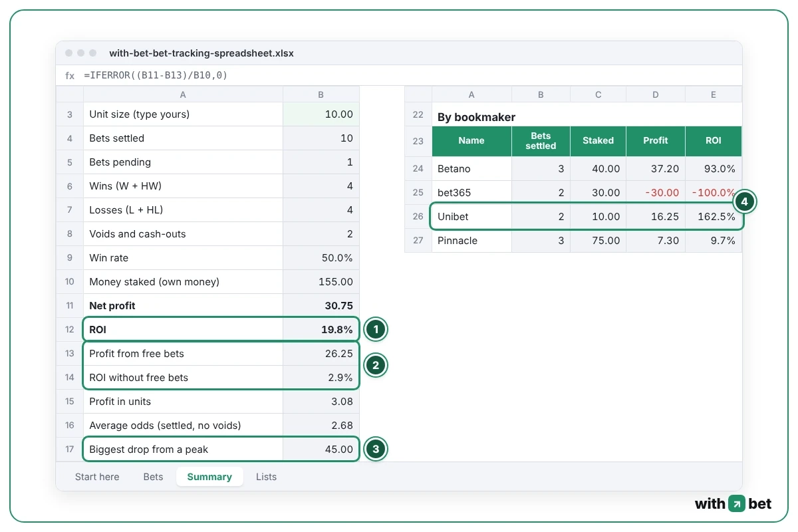Select the 45.00 biggest drop value
798x532 pixels.
321,450
